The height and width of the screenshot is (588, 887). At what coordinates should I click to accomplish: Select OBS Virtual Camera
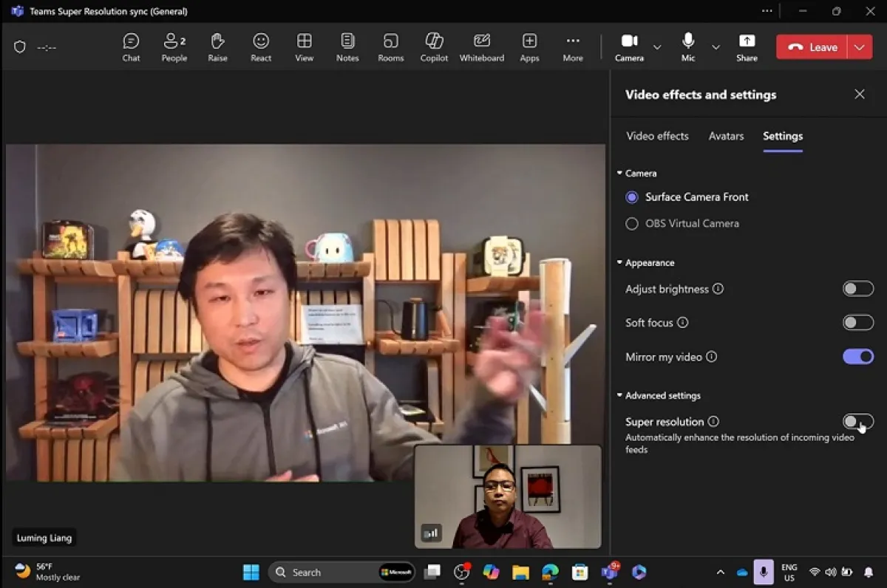point(632,223)
